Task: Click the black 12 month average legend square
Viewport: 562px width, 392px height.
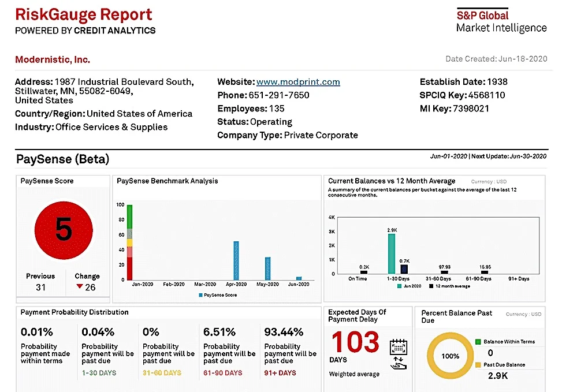Action: 431,286
